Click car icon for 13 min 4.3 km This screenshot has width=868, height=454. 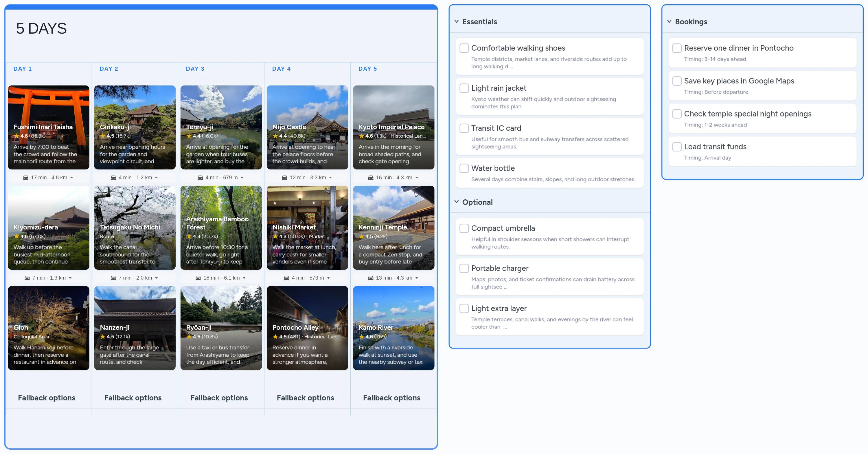(x=371, y=278)
